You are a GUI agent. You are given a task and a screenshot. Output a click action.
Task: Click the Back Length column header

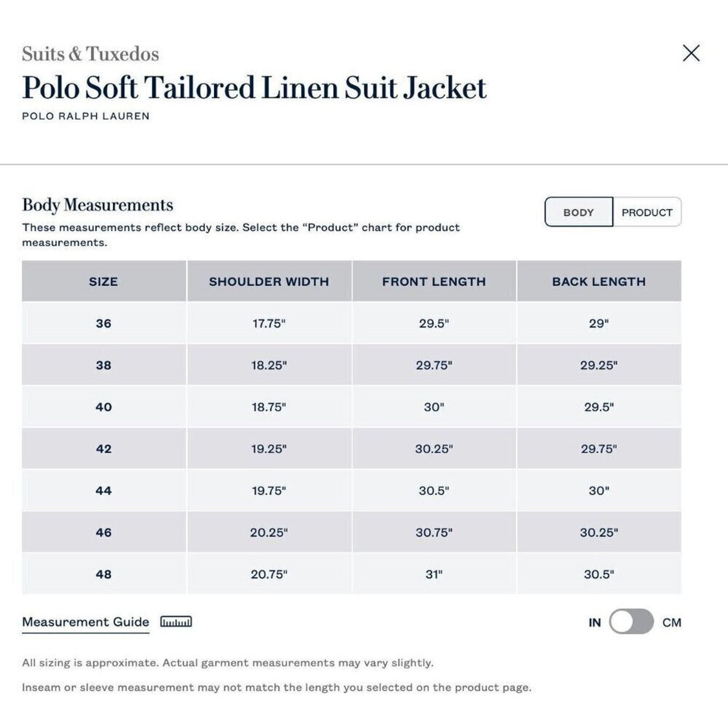point(599,281)
